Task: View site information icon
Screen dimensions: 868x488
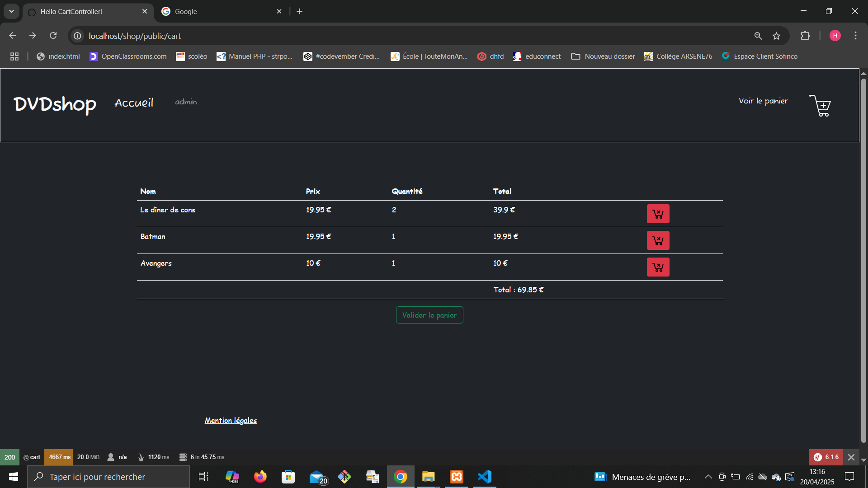Action: [x=78, y=36]
